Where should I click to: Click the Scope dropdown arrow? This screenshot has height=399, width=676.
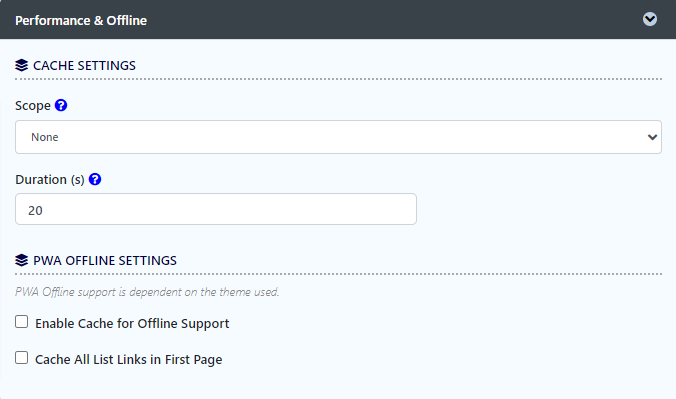[x=652, y=137]
